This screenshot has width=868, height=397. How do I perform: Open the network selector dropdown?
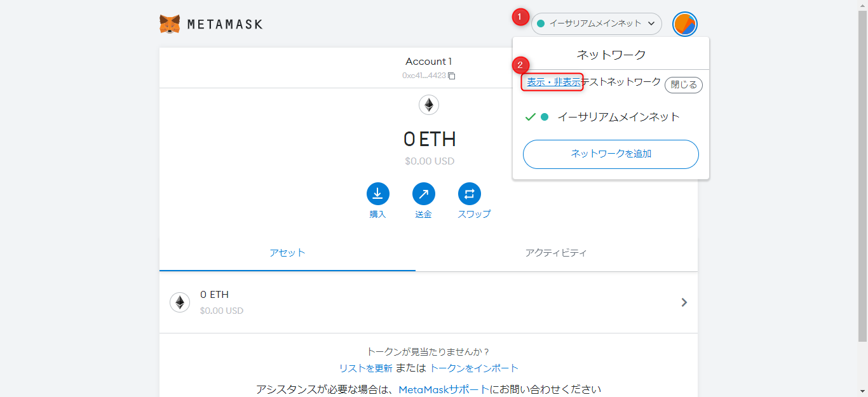click(x=596, y=24)
